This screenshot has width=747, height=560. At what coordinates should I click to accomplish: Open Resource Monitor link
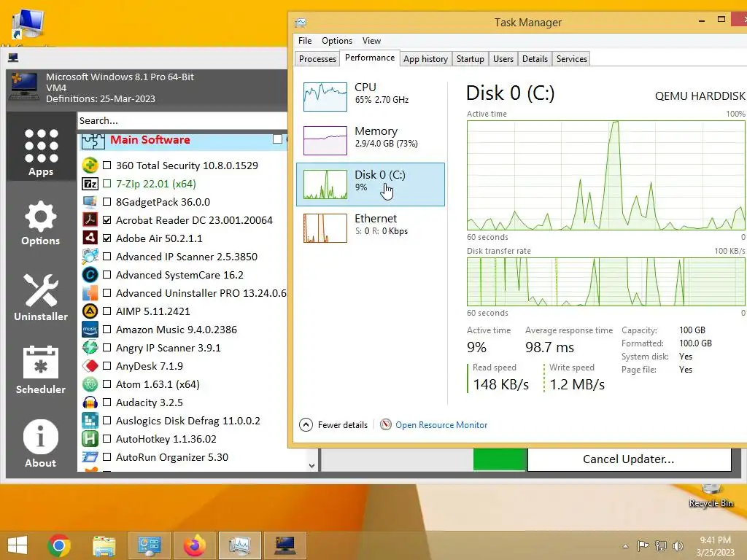coord(441,425)
